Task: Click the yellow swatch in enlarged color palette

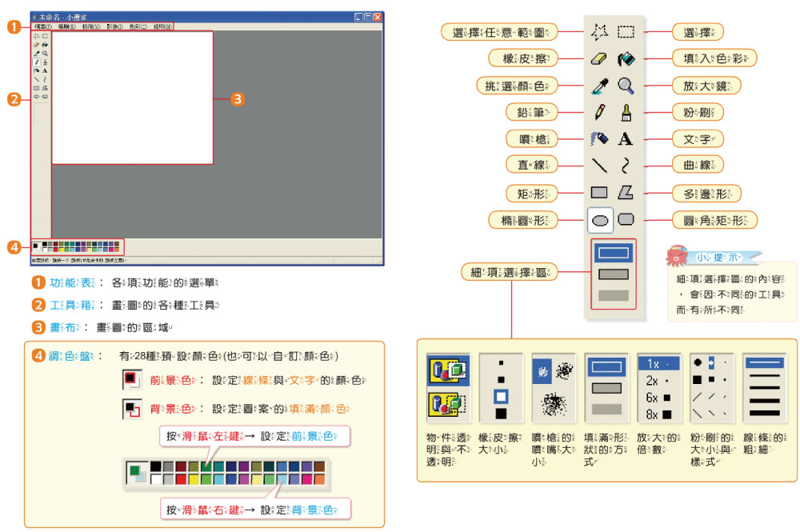Action: pyautogui.click(x=194, y=478)
